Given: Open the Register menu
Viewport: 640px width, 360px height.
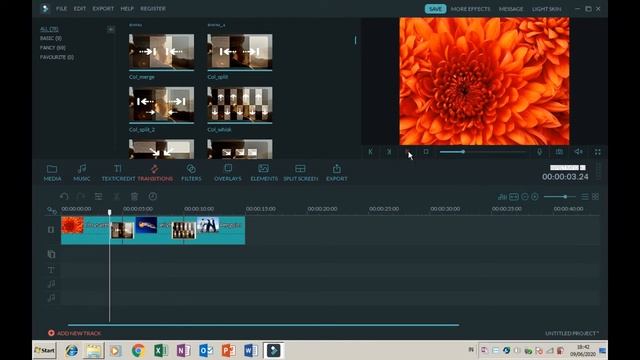Looking at the screenshot, I should [153, 9].
